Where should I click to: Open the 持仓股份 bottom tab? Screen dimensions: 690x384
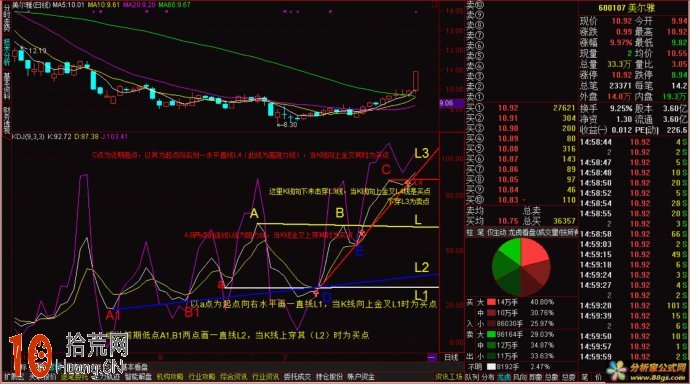coord(329,377)
